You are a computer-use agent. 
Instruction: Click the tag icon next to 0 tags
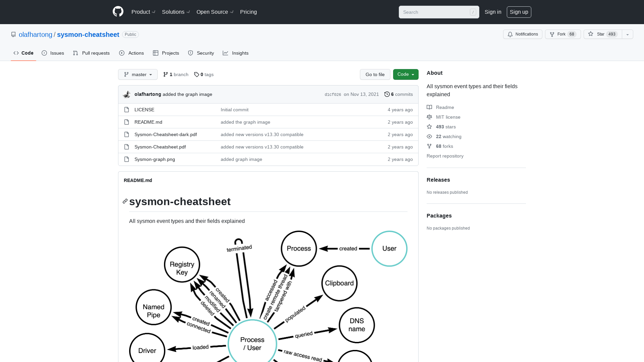click(x=197, y=74)
